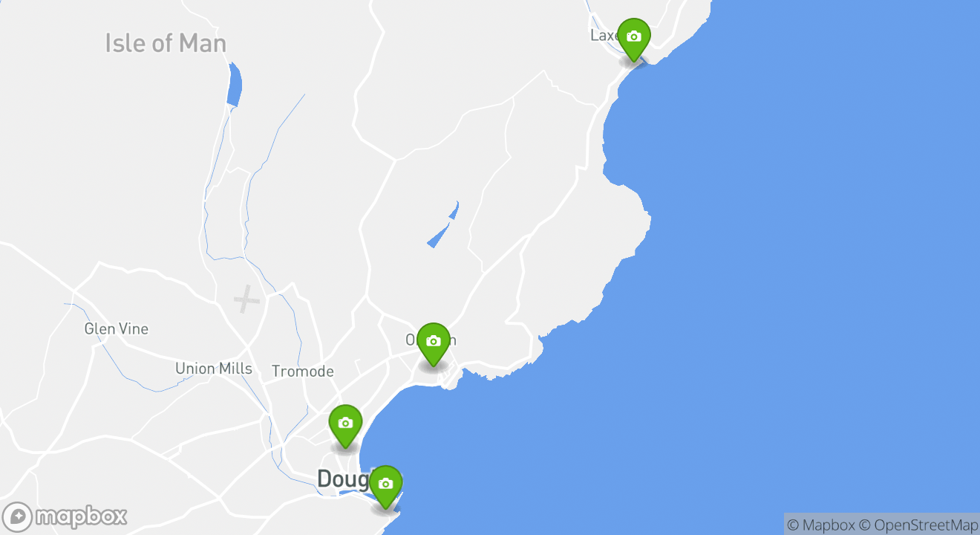Open the © Mapbox attribution link
980x535 pixels.
[x=820, y=525]
